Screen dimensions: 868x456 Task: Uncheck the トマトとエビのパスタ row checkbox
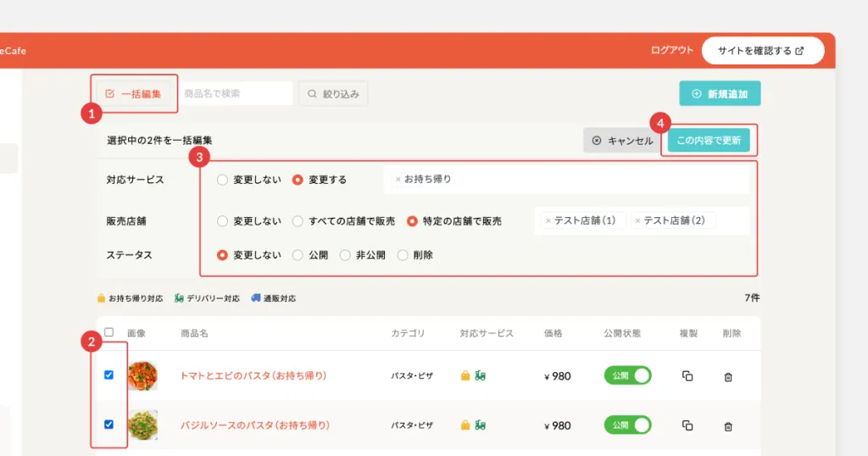[x=108, y=375]
